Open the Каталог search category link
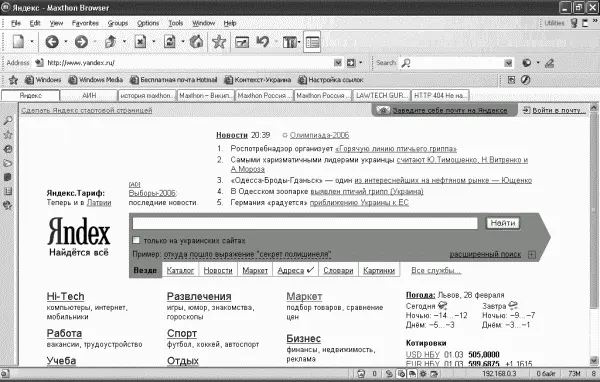 (180, 270)
